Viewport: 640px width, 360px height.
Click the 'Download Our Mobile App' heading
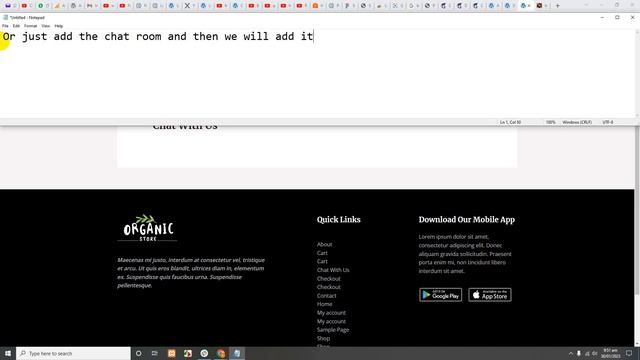pyautogui.click(x=467, y=220)
